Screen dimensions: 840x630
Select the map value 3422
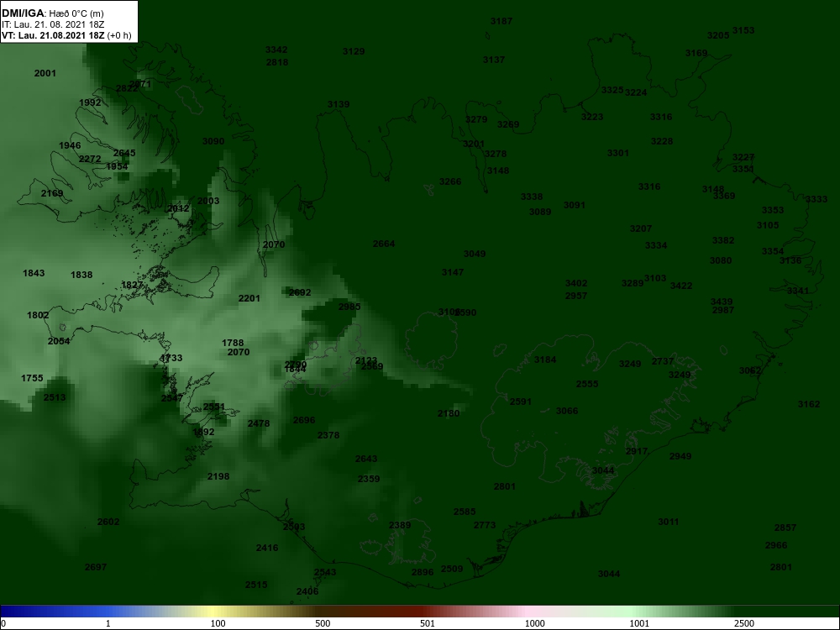[681, 286]
